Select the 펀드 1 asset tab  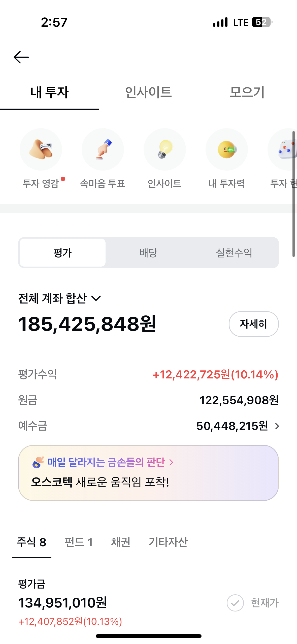pyautogui.click(x=79, y=542)
